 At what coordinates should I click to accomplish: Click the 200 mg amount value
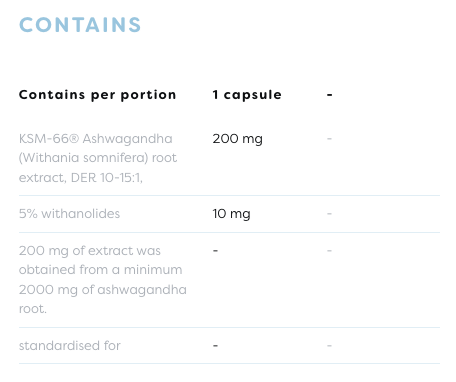coord(238,139)
